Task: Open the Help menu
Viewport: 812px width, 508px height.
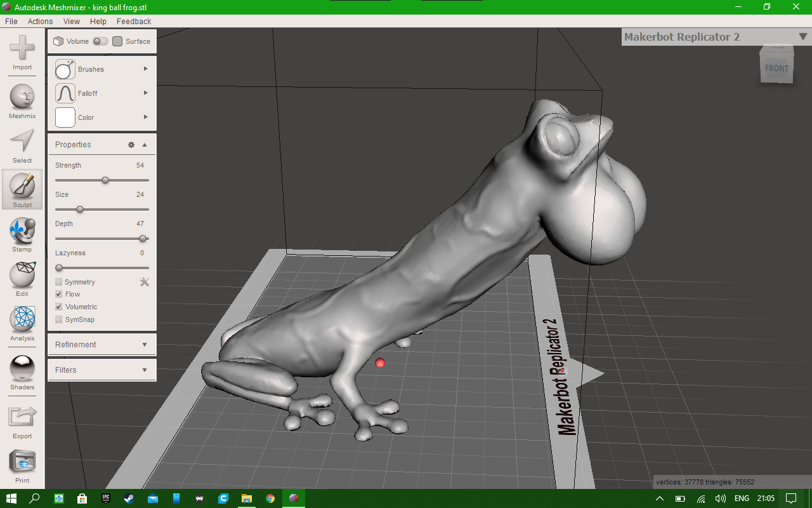Action: (x=98, y=21)
